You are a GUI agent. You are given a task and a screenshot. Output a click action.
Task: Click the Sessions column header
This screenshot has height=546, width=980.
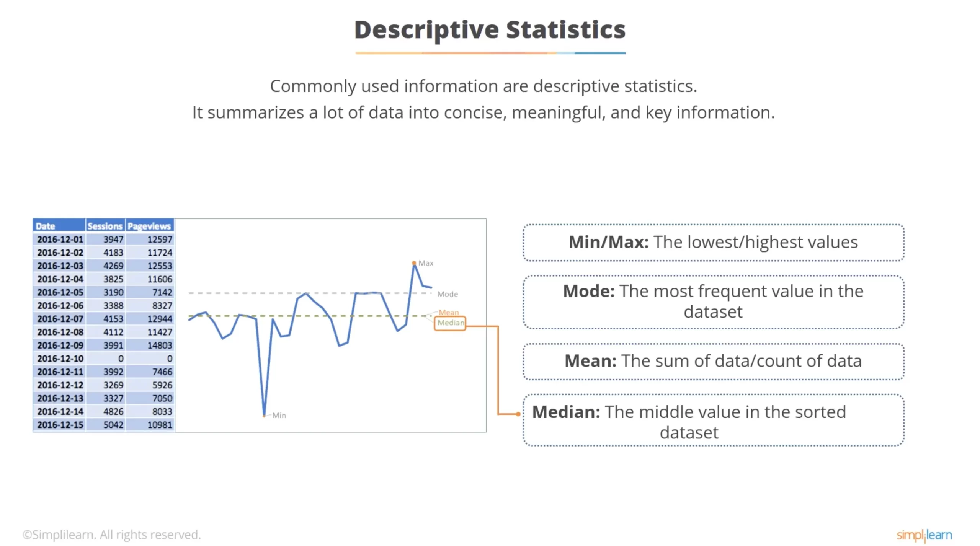click(x=105, y=226)
